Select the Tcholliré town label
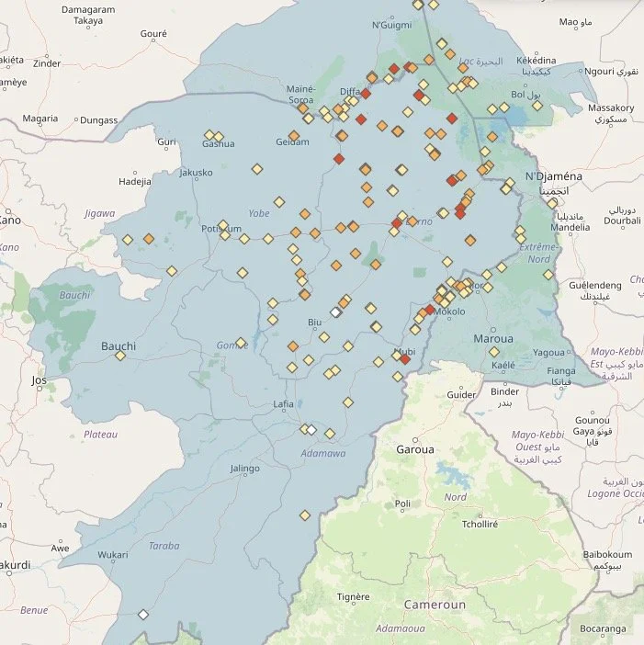 (480, 525)
